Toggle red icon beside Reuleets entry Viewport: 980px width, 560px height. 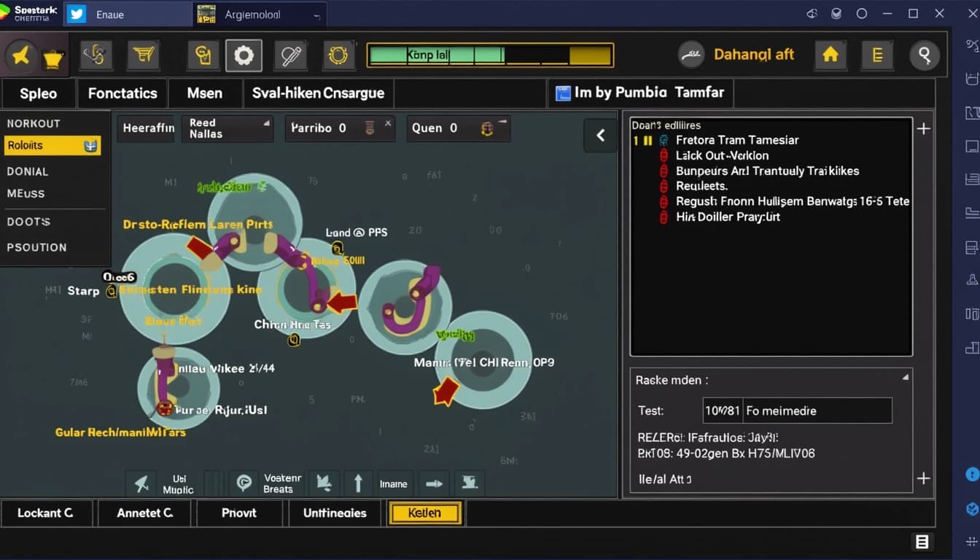664,186
